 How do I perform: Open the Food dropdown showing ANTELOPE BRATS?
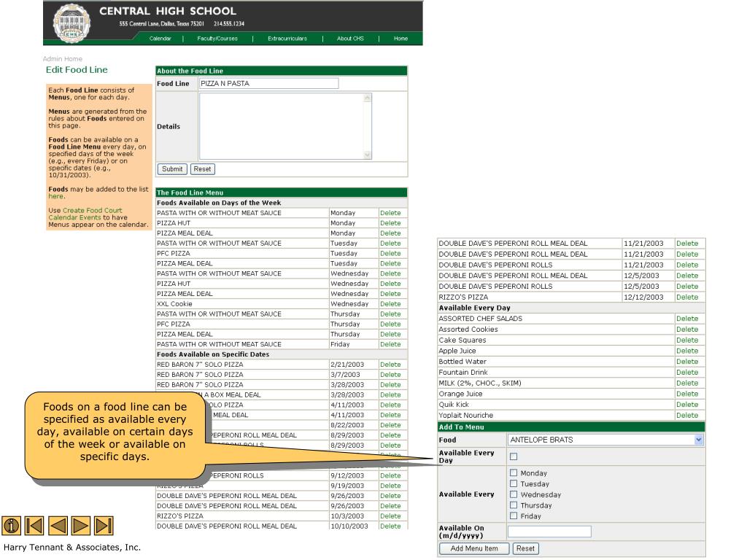point(605,440)
